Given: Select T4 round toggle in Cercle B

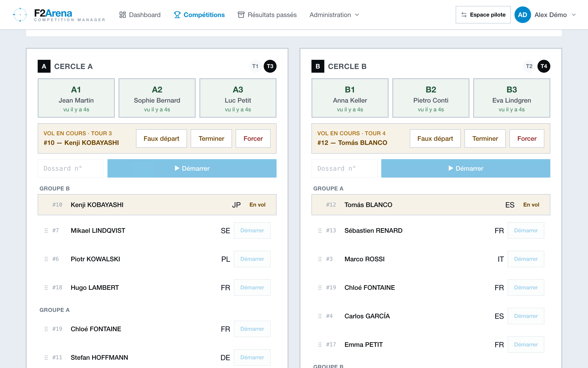Looking at the screenshot, I should tap(544, 66).
